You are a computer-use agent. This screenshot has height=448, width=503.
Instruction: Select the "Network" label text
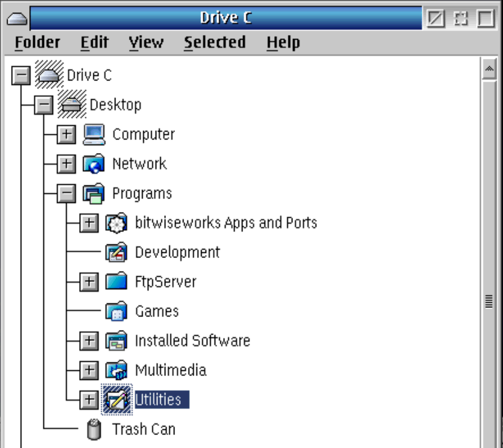click(139, 164)
